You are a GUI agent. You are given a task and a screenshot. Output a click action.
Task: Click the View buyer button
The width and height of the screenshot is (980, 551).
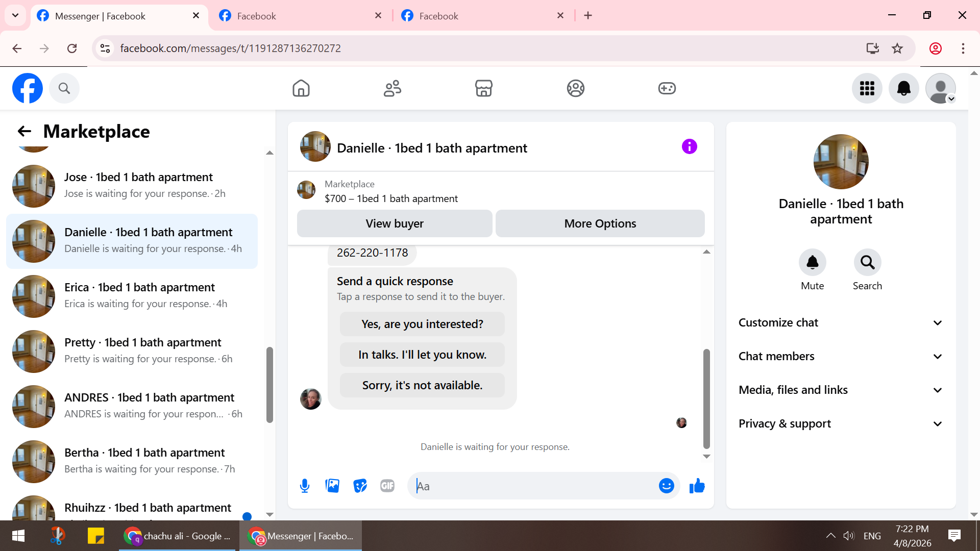tap(394, 223)
